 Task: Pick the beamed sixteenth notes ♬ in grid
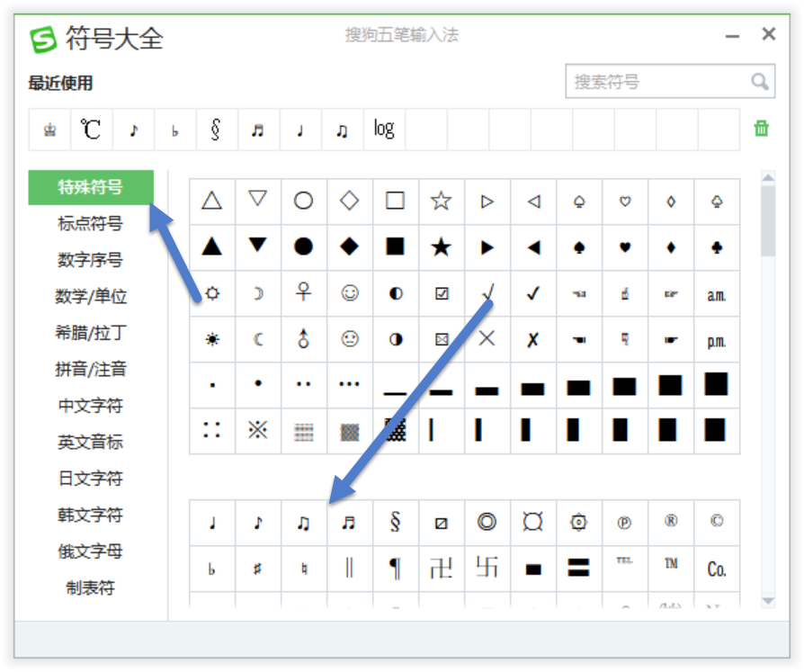coord(350,523)
